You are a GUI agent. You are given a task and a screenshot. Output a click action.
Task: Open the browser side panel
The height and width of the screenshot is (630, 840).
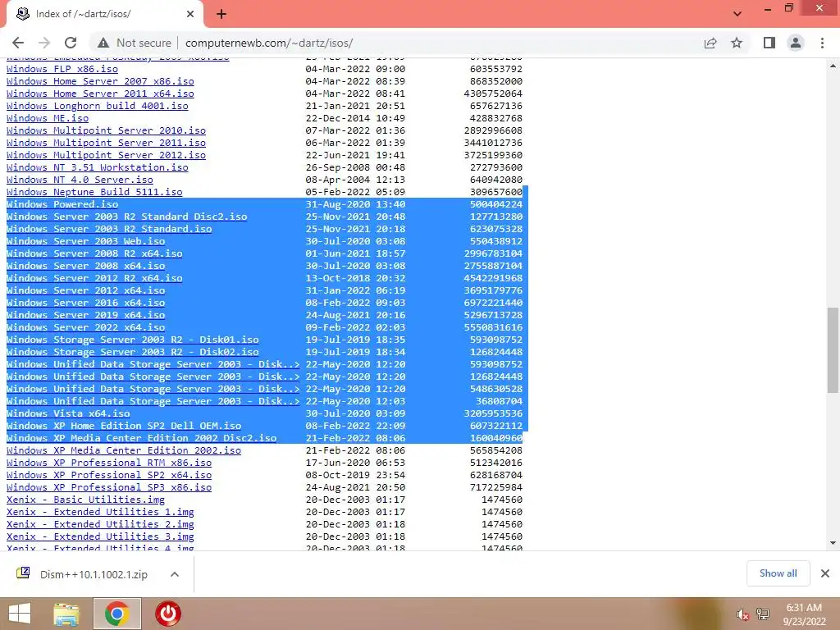(769, 43)
